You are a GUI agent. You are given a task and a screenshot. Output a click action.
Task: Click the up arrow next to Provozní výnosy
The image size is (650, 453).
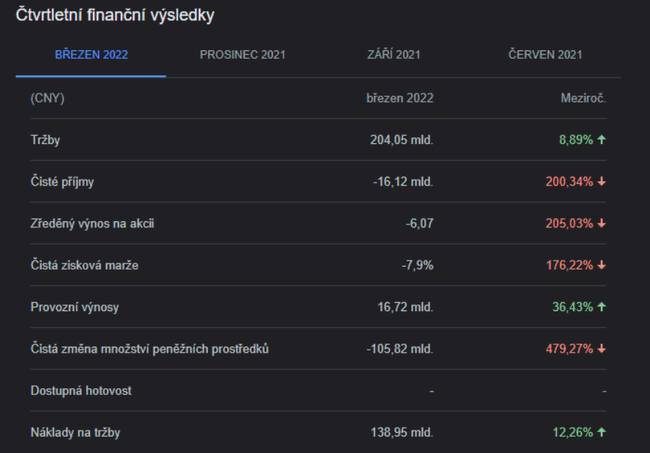602,307
